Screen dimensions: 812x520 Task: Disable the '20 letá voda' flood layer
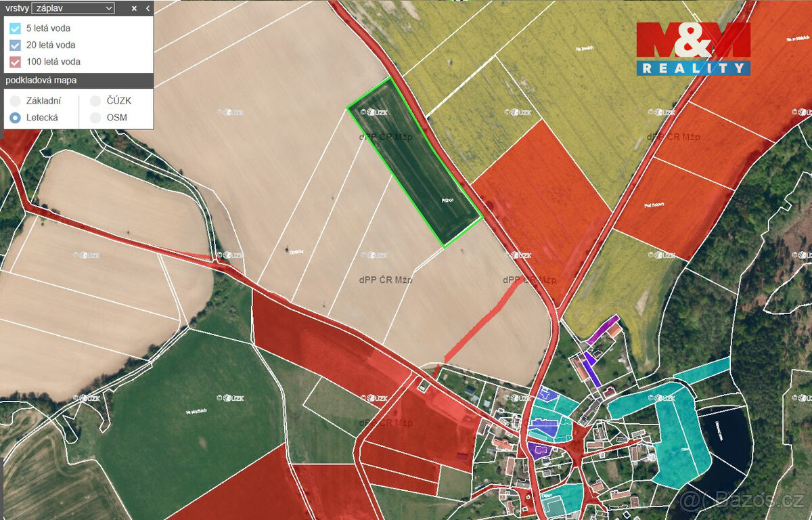15,45
